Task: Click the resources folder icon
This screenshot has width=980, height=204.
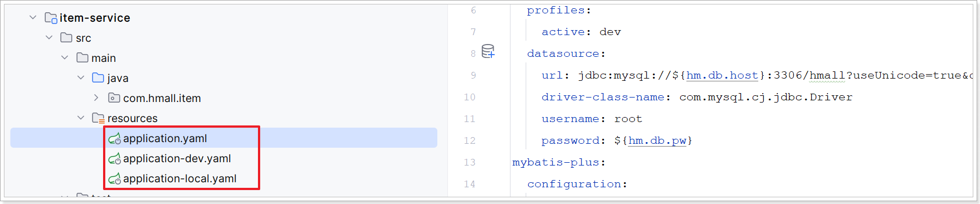Action: pyautogui.click(x=99, y=118)
